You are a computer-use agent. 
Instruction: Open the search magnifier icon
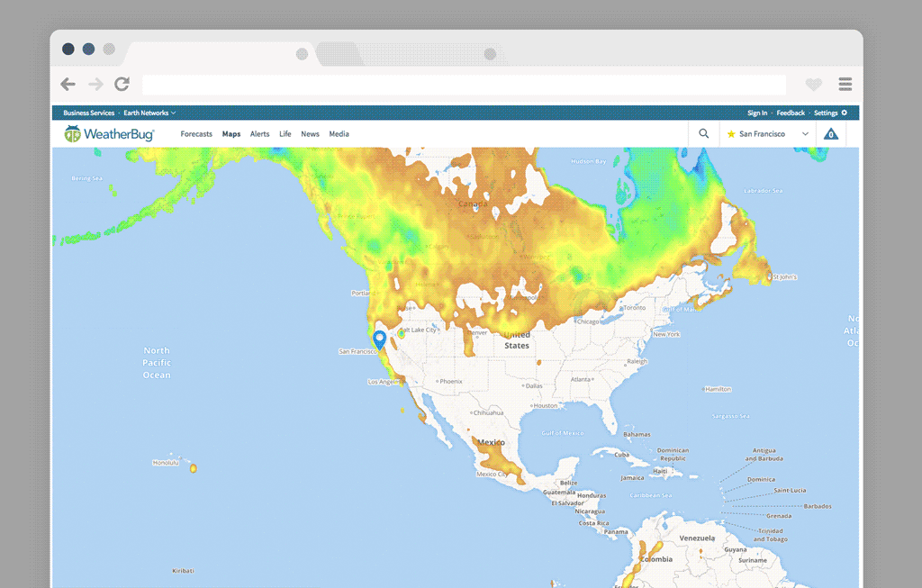tap(704, 133)
